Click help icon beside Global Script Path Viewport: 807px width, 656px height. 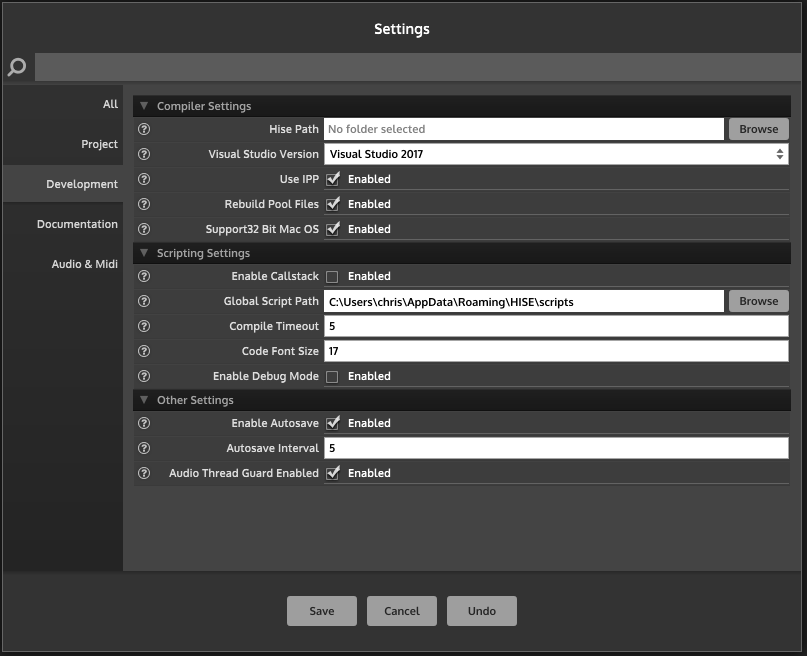(x=144, y=301)
